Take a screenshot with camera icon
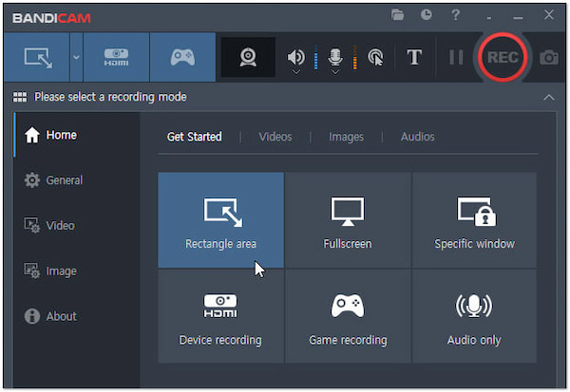This screenshot has width=570, height=392. tap(549, 57)
